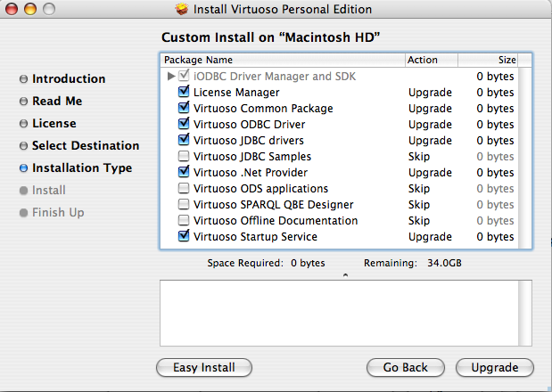Toggle iODBC Driver Manager and SDK checkbox
The width and height of the screenshot is (552, 392).
[184, 76]
